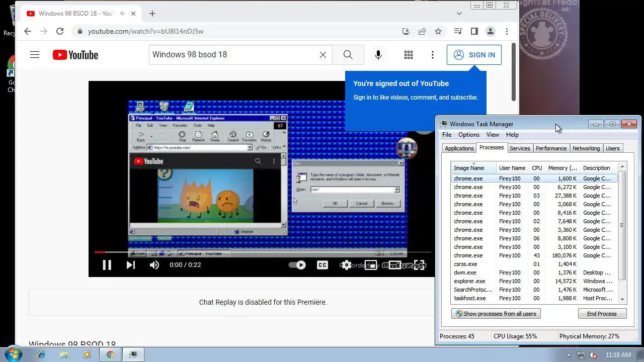
Task: Close the Windows 98 BSOD 18 tab
Action: click(x=133, y=14)
